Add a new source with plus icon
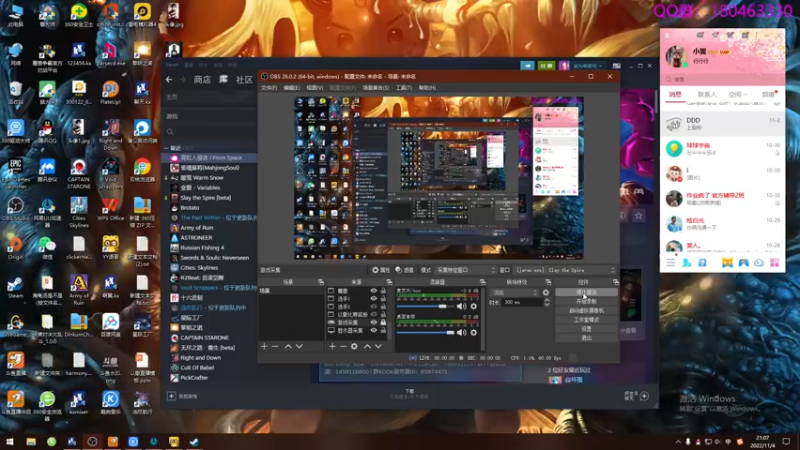Viewport: 800px width, 450px height. (x=332, y=346)
